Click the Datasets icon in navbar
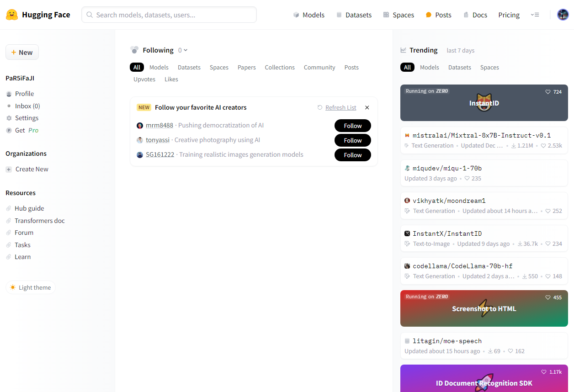 (x=339, y=15)
